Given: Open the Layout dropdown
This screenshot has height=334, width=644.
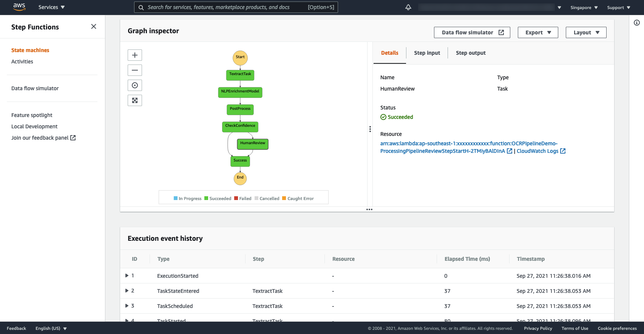Looking at the screenshot, I should click(x=586, y=32).
